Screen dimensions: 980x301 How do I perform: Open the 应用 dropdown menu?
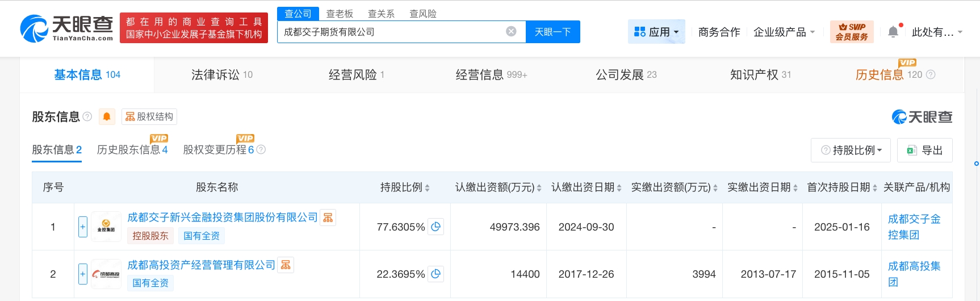point(656,32)
